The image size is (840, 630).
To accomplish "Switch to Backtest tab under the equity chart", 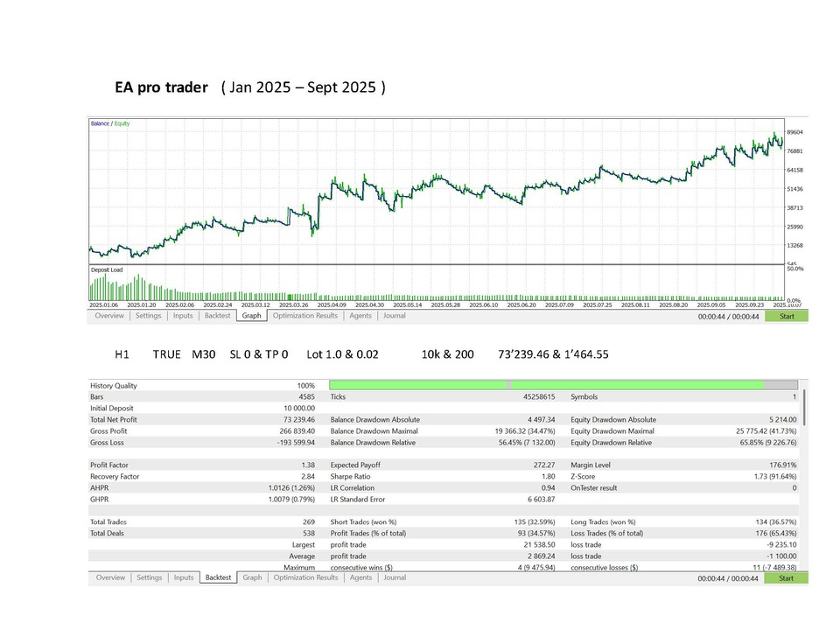I will [217, 316].
